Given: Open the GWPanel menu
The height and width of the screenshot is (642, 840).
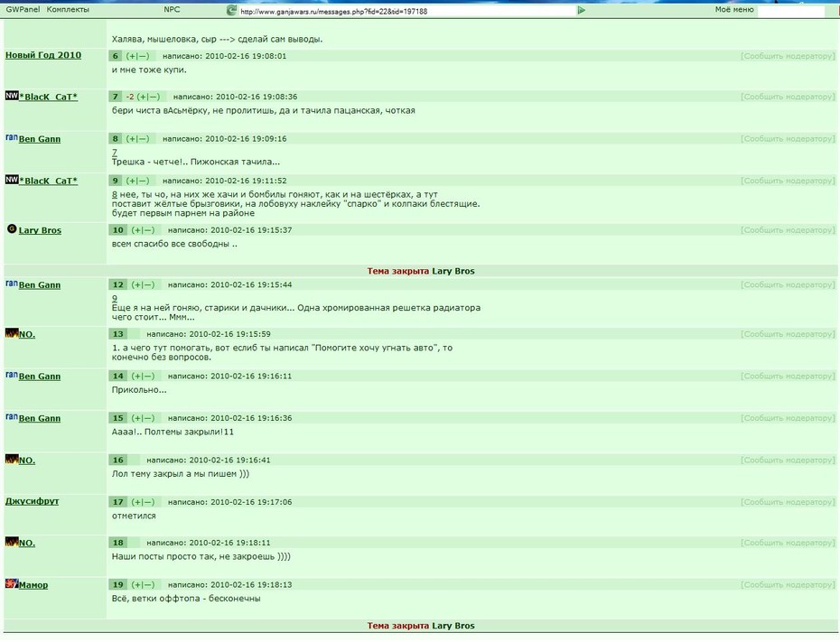Looking at the screenshot, I should coord(23,10).
